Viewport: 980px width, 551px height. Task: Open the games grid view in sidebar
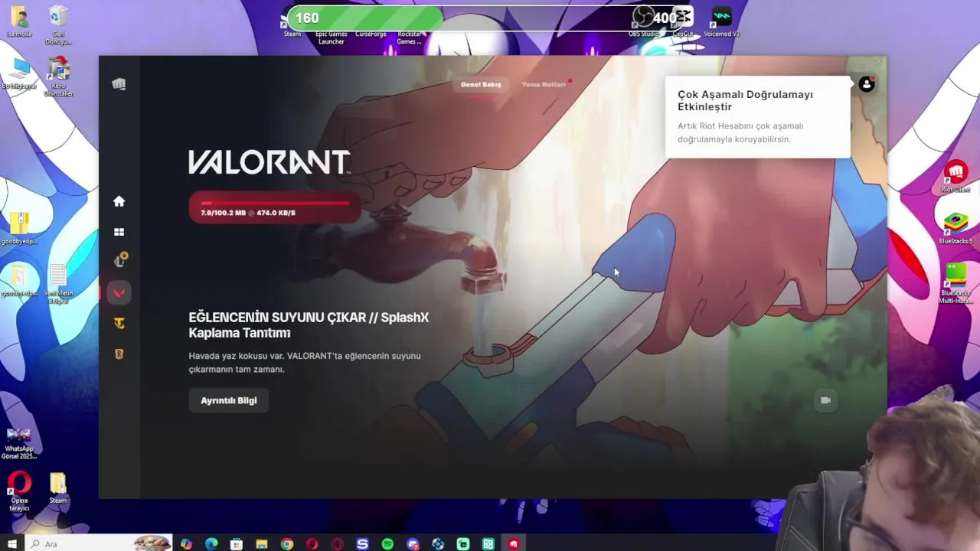click(119, 232)
